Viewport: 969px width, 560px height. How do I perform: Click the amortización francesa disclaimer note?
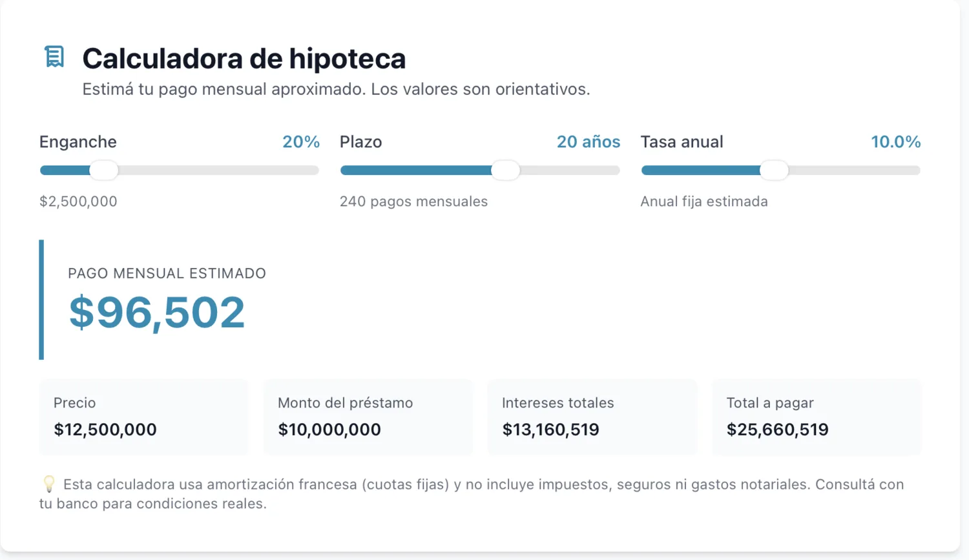click(472, 494)
